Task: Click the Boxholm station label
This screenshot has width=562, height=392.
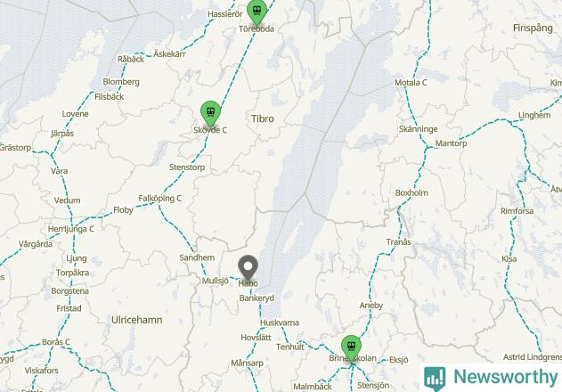Action: point(411,193)
